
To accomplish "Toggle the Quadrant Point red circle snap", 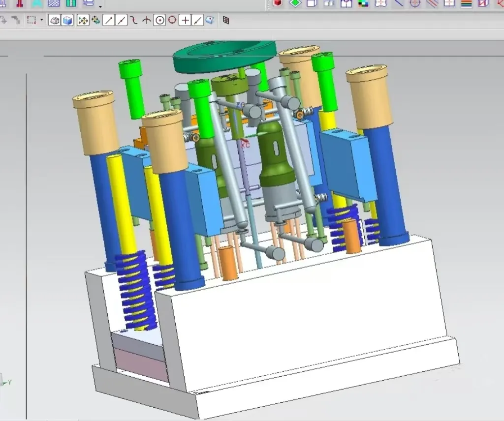I will coord(172,20).
